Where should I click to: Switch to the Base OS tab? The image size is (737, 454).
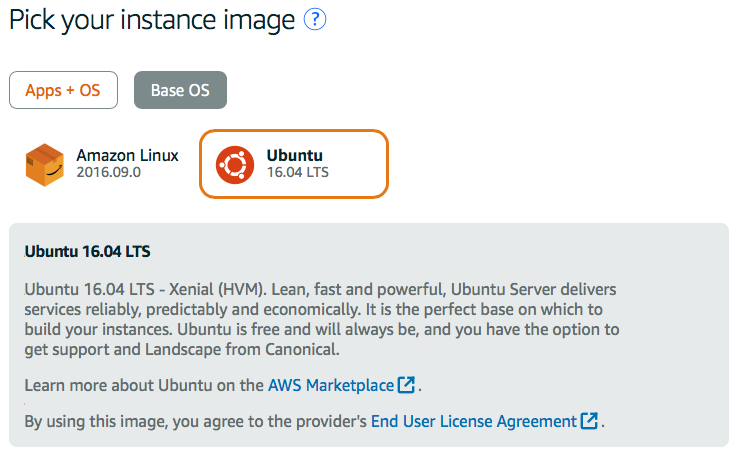point(180,90)
